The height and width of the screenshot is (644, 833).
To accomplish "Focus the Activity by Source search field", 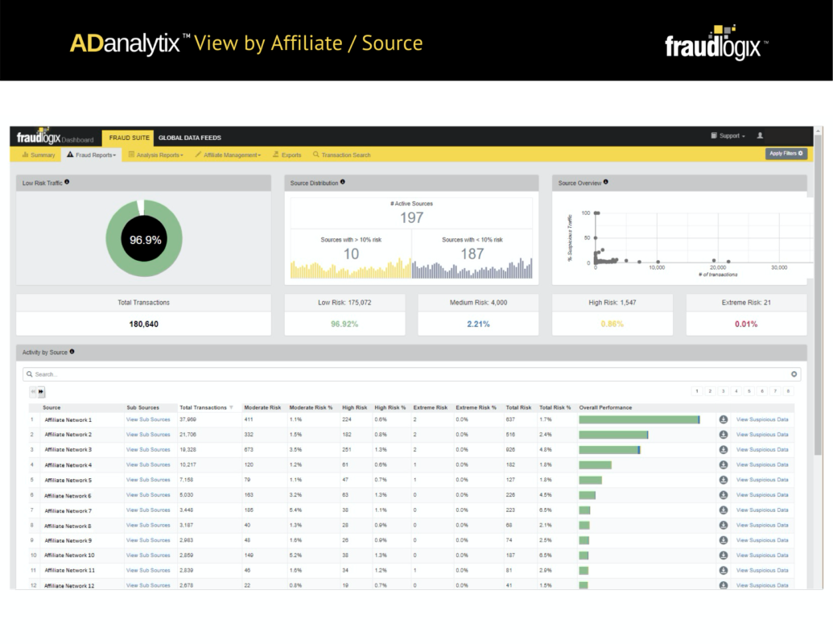I will point(412,374).
